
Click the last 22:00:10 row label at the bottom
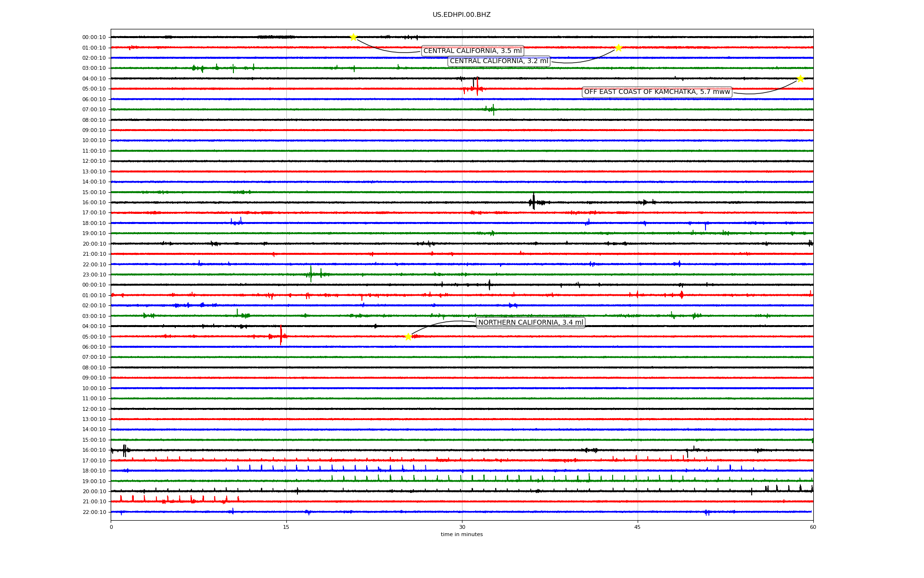pos(94,512)
